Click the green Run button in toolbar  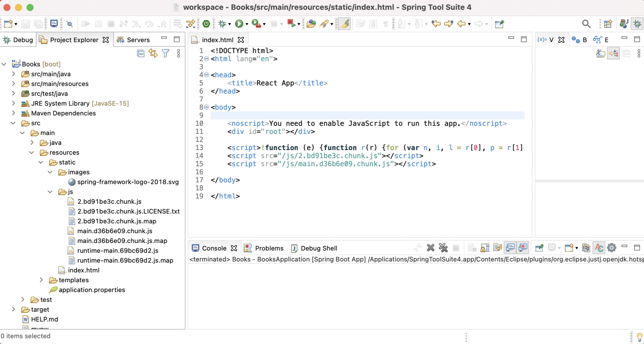tap(239, 24)
